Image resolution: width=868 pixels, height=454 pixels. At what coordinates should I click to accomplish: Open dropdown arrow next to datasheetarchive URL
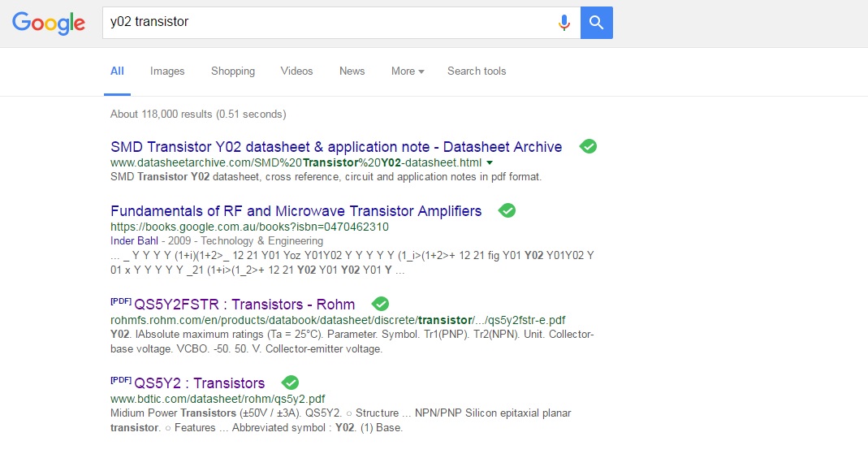490,163
